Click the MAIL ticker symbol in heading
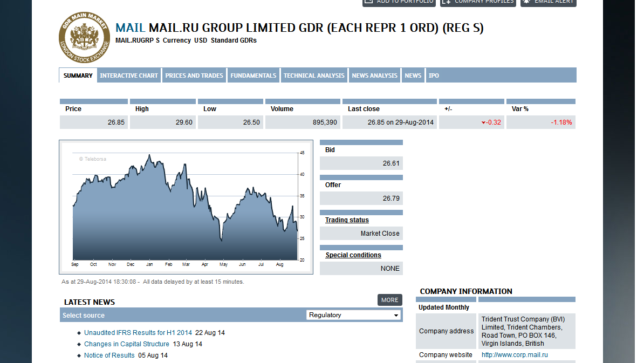 [x=130, y=28]
